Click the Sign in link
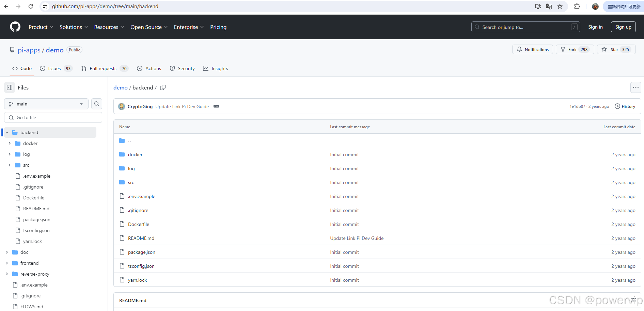This screenshot has width=644, height=311. [x=595, y=27]
